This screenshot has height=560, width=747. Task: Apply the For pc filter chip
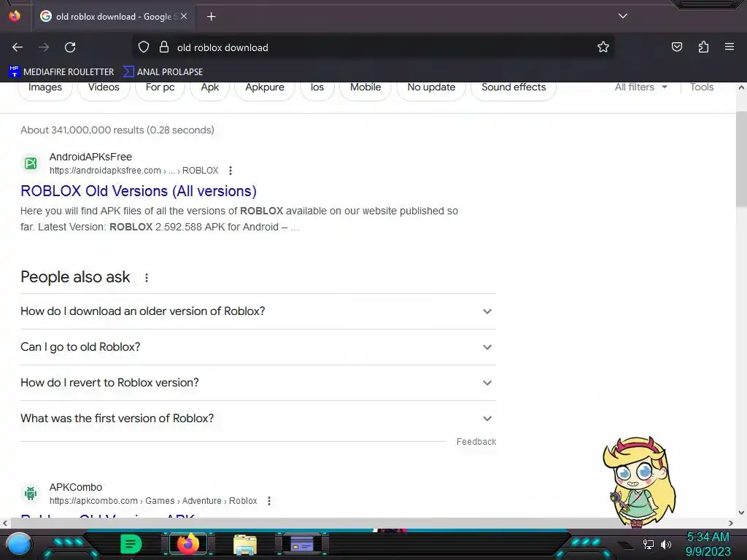(x=160, y=87)
